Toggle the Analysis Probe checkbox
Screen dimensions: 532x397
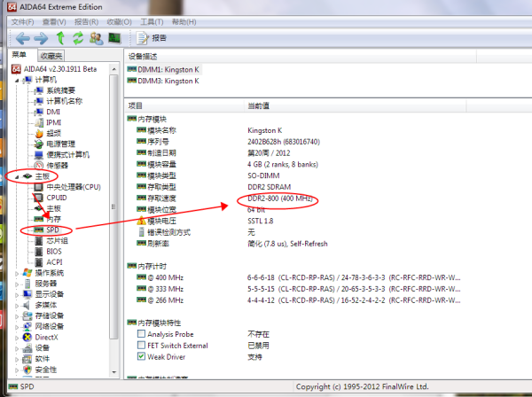pyautogui.click(x=141, y=334)
